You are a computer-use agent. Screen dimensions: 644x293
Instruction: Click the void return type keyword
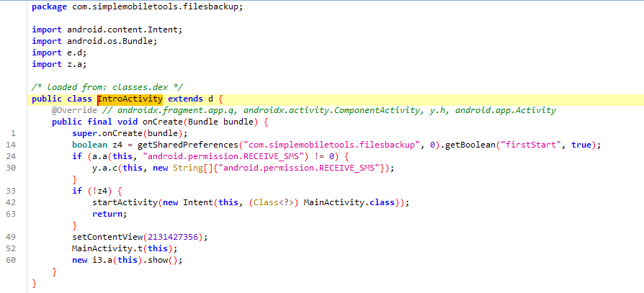(x=128, y=122)
